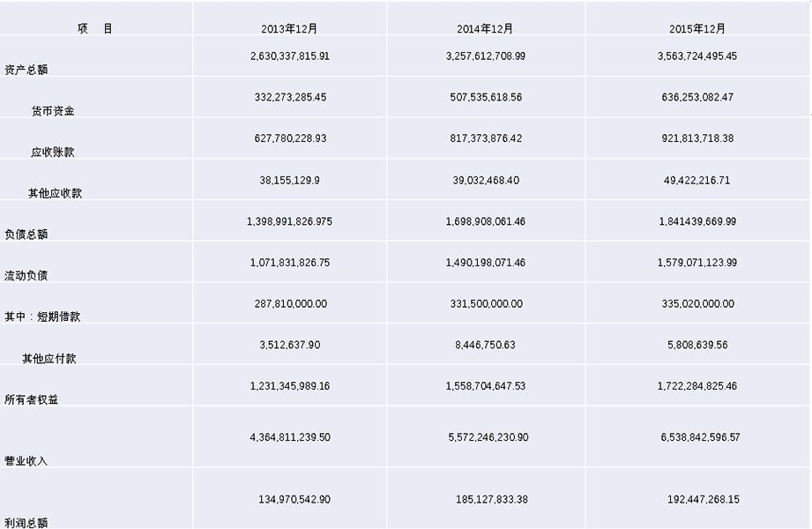Click the 其他应付款 row label
This screenshot has height=529, width=812.
50,358
